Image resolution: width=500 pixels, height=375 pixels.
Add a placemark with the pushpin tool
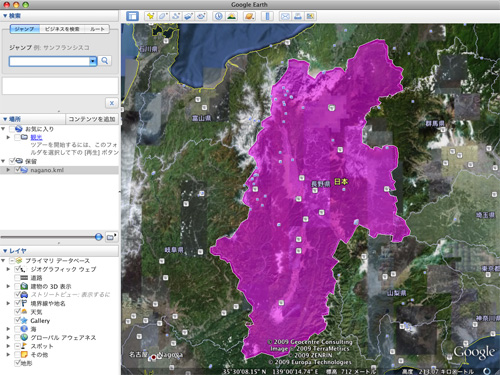(x=150, y=16)
